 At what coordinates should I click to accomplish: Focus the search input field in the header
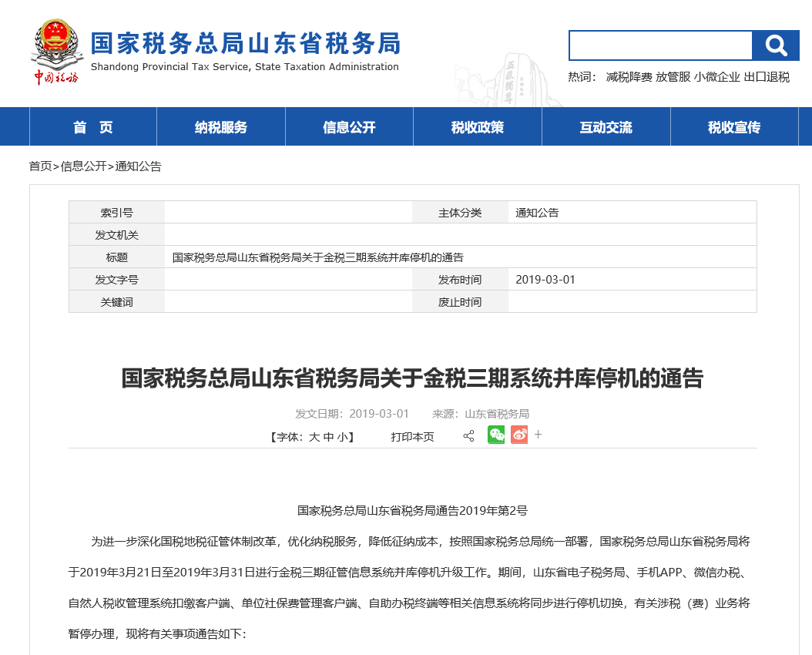pos(660,45)
